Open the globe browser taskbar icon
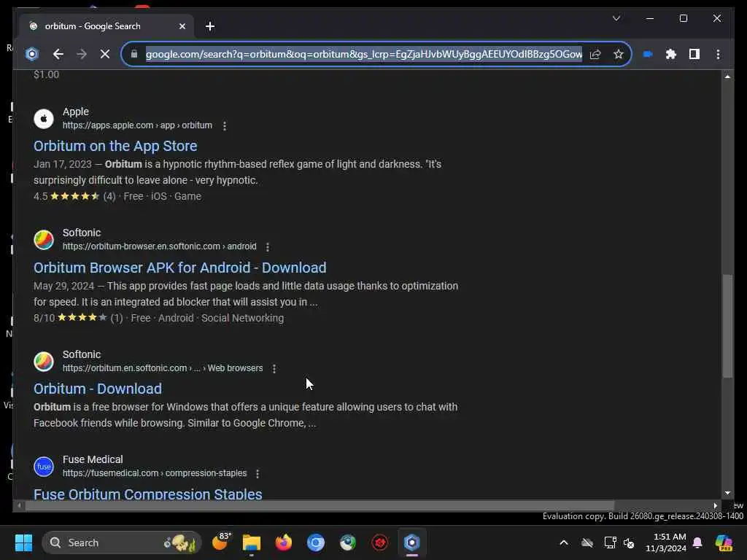The width and height of the screenshot is (747, 560). [348, 542]
